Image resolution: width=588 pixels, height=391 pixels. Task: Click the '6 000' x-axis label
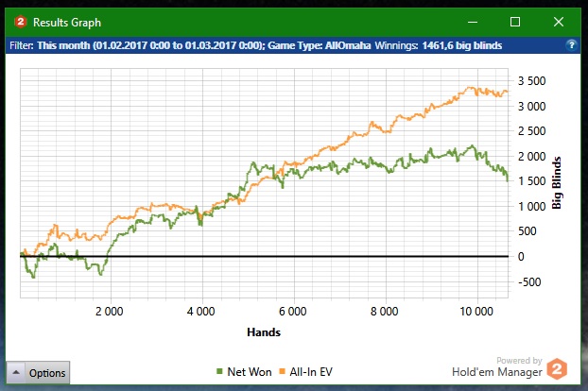point(292,312)
